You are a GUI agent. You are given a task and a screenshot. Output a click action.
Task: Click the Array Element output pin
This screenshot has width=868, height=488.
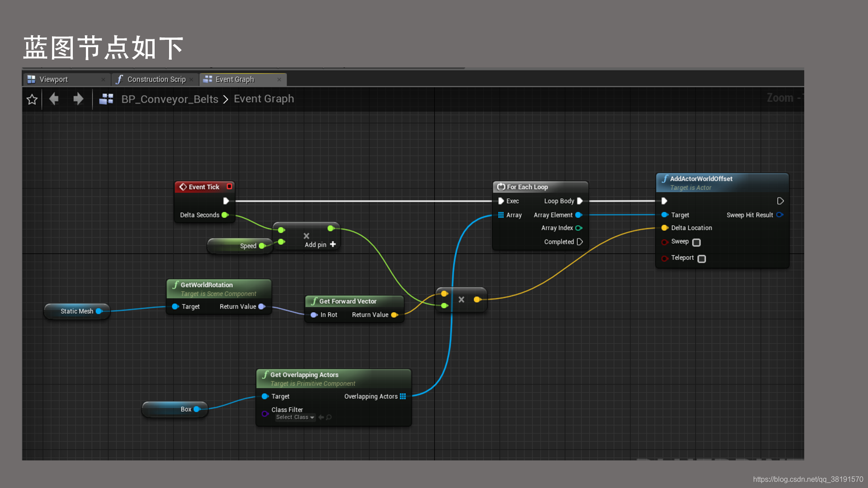[578, 215]
